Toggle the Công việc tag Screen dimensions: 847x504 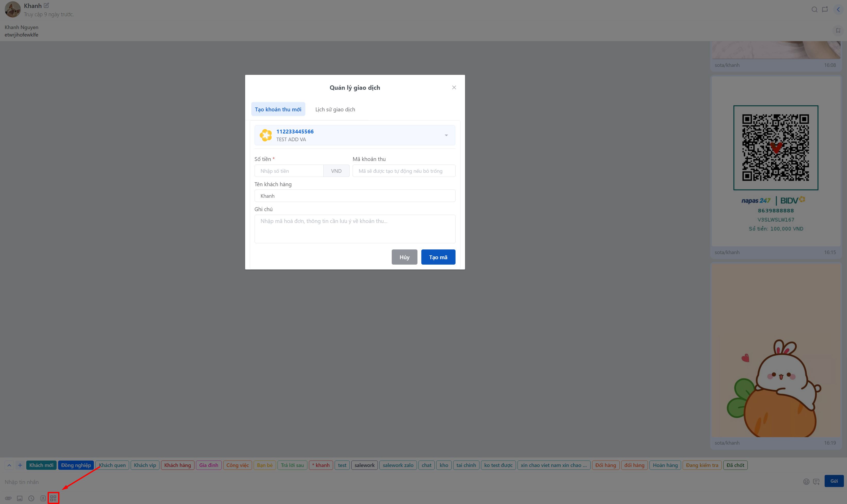(238, 465)
